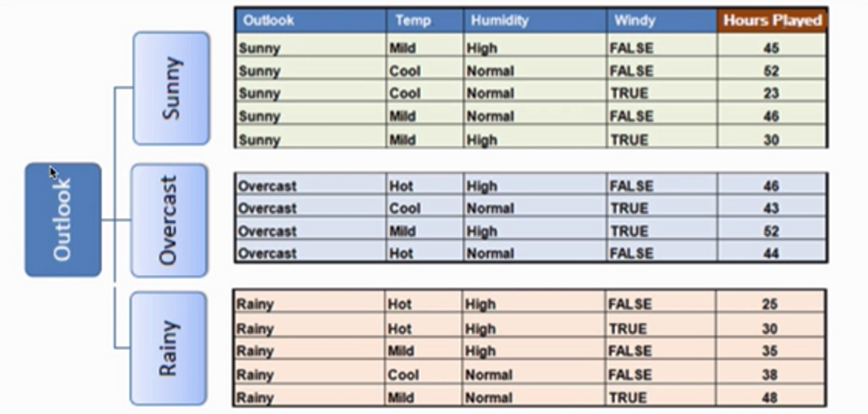This screenshot has width=868, height=414.
Task: Click the Temp column header
Action: click(412, 20)
